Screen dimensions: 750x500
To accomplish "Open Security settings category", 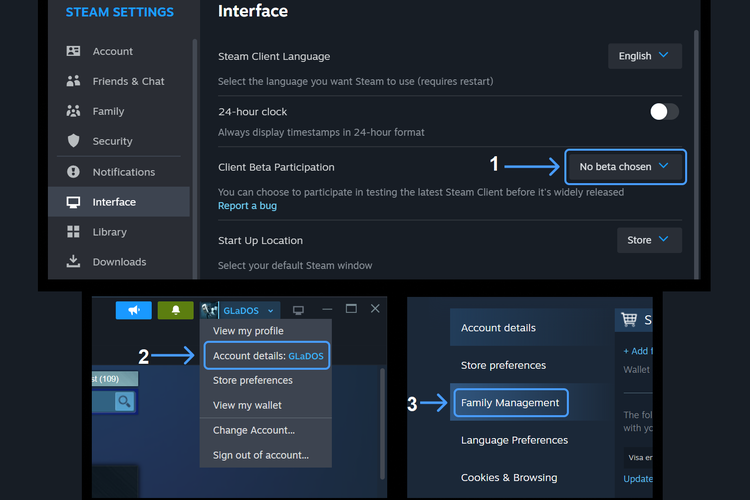I will (119, 141).
